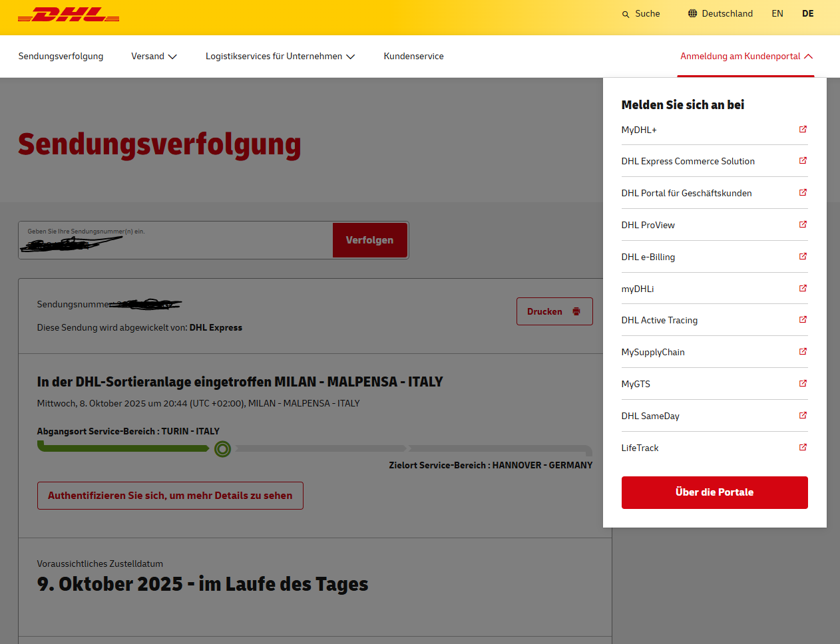Click the green shipment progress marker

click(223, 449)
